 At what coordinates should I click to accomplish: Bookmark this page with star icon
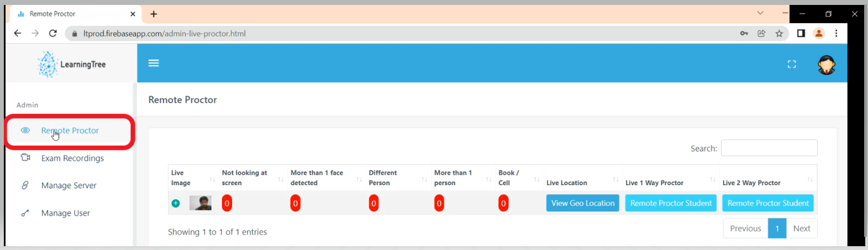779,34
